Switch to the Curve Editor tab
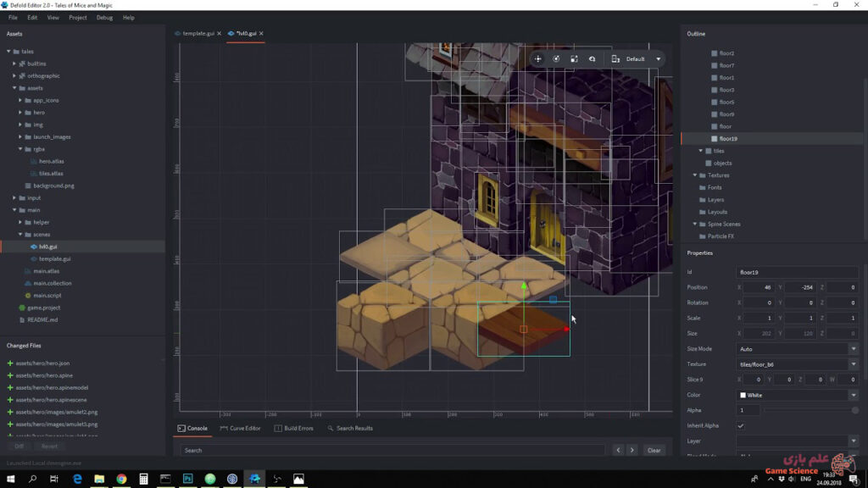This screenshot has width=868, height=488. tap(240, 428)
